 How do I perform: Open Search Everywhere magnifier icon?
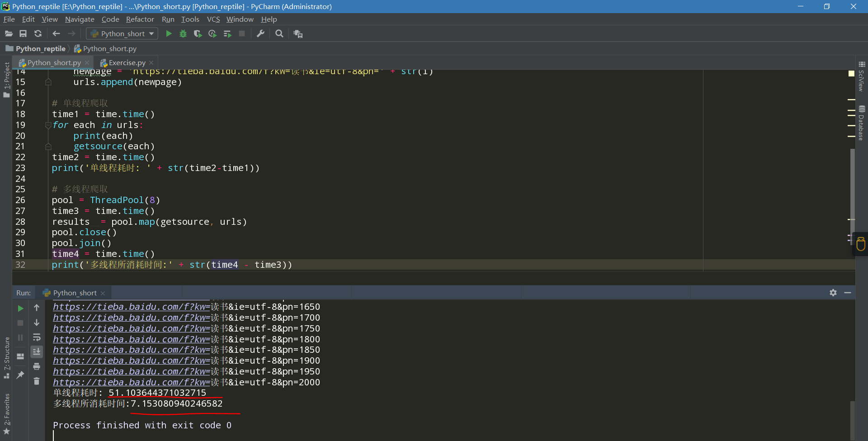pyautogui.click(x=279, y=33)
